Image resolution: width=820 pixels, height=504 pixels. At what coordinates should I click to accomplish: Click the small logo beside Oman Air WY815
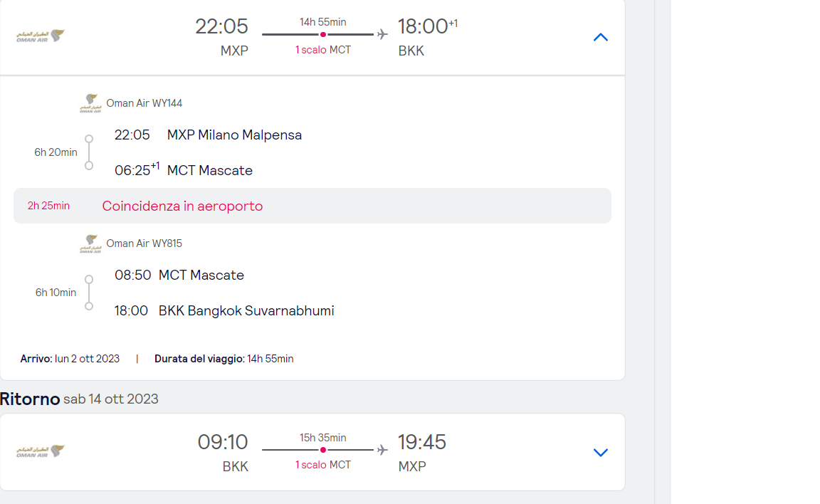tap(90, 243)
